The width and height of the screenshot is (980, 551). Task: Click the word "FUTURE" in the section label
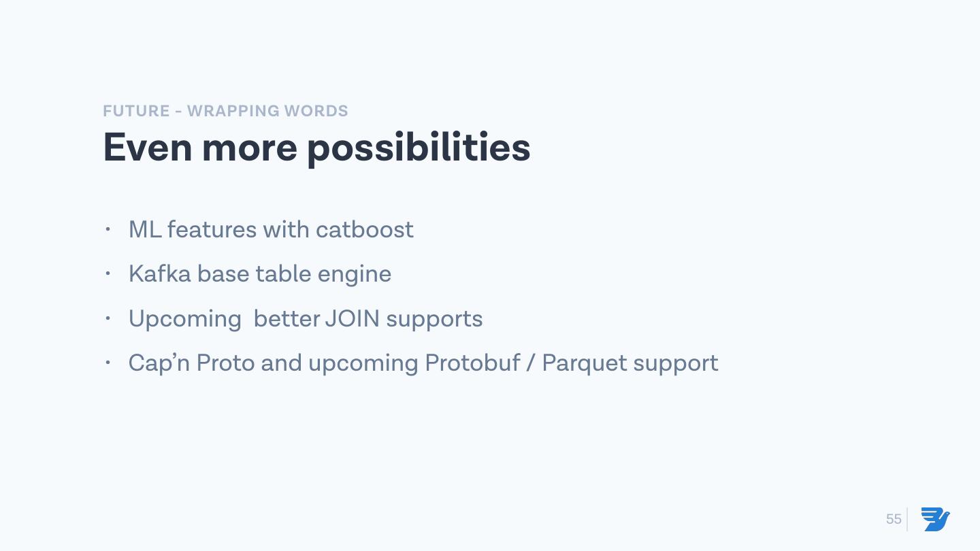coord(136,111)
